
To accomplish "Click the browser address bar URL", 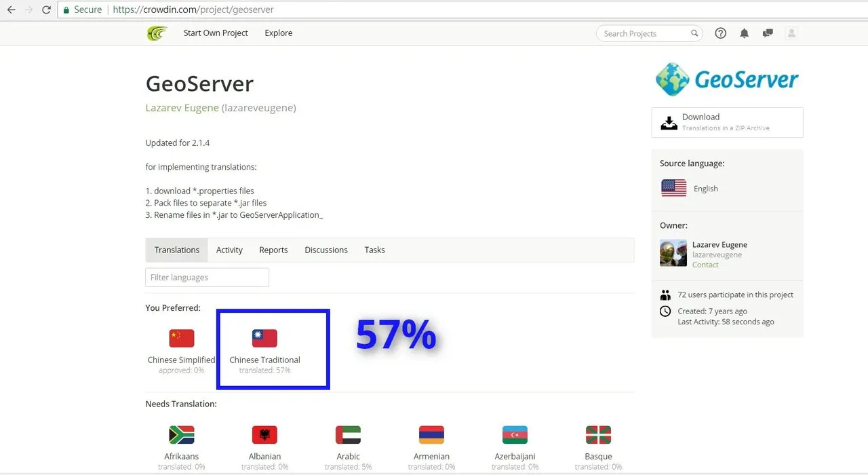I will (x=193, y=10).
